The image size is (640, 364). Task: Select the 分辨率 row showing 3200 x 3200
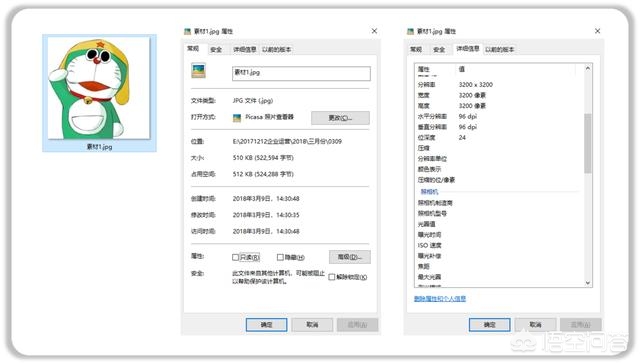pos(499,84)
